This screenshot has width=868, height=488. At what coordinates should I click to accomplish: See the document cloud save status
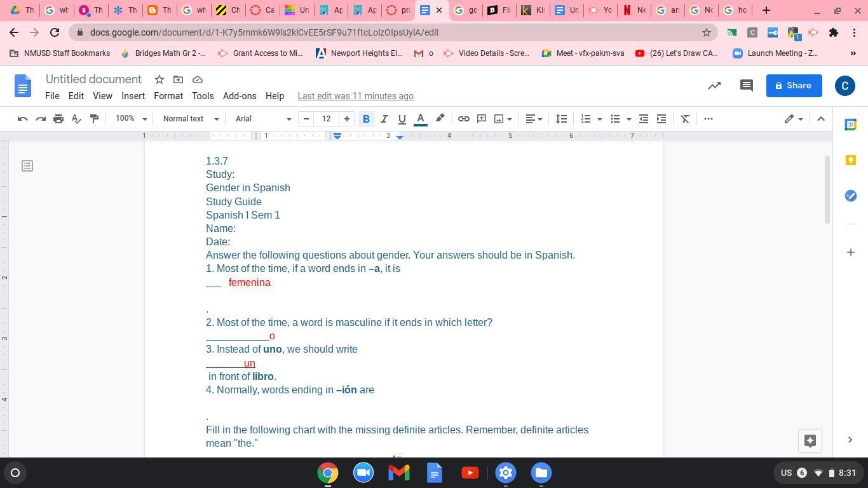tap(198, 79)
